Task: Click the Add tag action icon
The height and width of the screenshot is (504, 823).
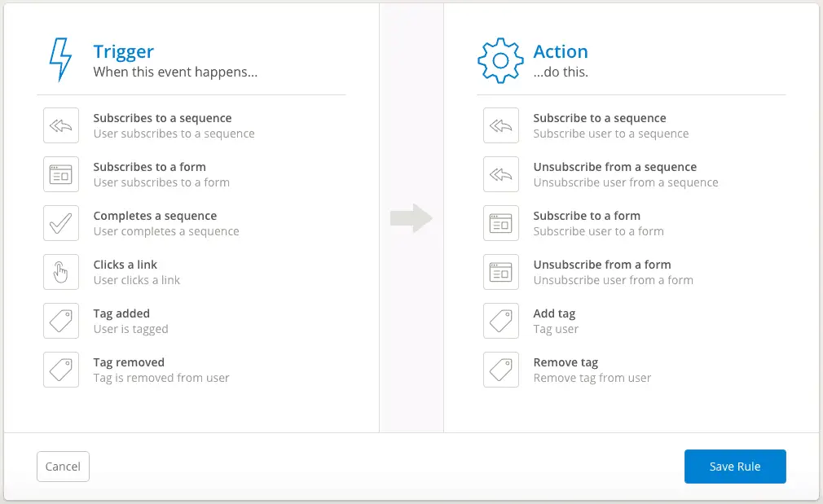Action: (x=501, y=321)
